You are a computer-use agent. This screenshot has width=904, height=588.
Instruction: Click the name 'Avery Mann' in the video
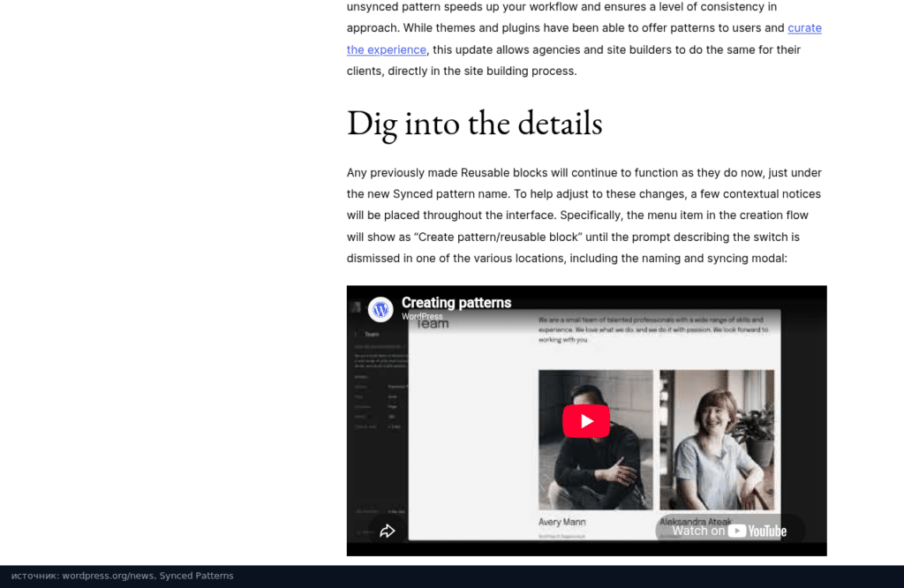(562, 522)
